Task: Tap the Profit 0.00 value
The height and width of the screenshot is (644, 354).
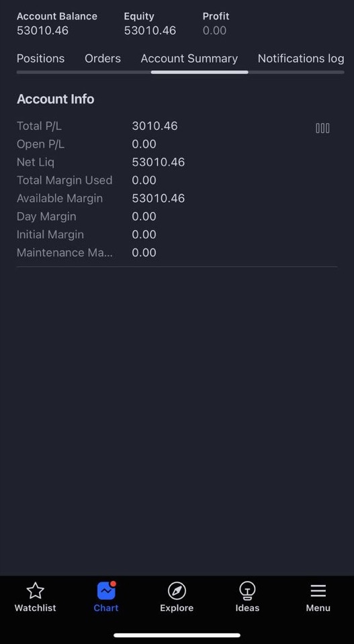Action: coord(215,30)
